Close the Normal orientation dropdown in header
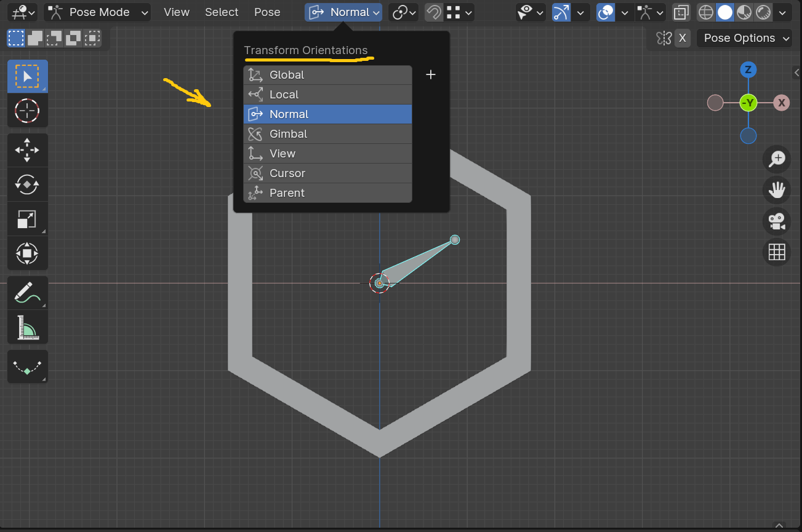This screenshot has width=802, height=532. coord(343,12)
